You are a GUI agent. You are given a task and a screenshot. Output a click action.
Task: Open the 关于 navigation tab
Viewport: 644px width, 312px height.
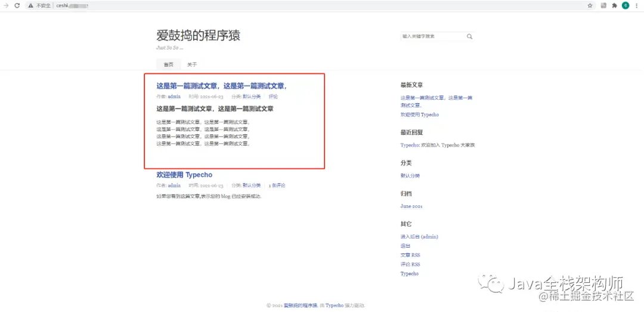point(192,64)
